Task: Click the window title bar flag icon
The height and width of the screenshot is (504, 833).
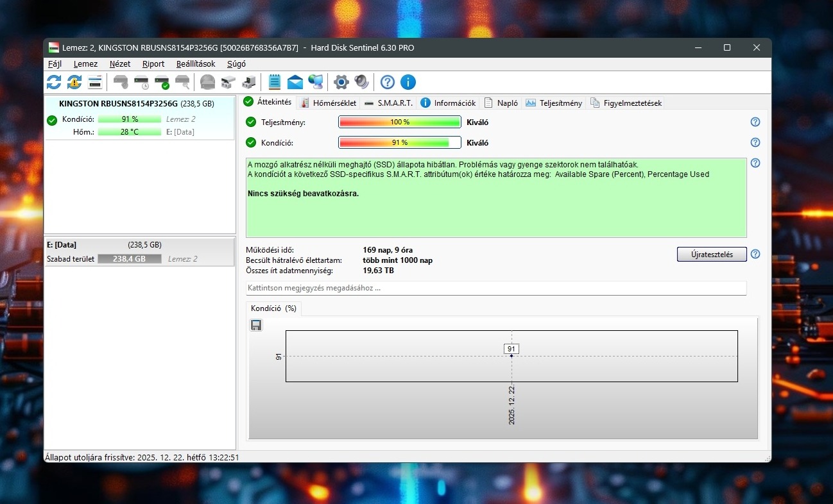Action: pos(54,47)
